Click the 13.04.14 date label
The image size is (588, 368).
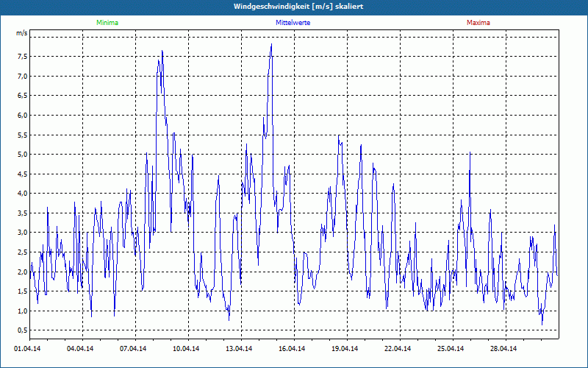click(239, 349)
